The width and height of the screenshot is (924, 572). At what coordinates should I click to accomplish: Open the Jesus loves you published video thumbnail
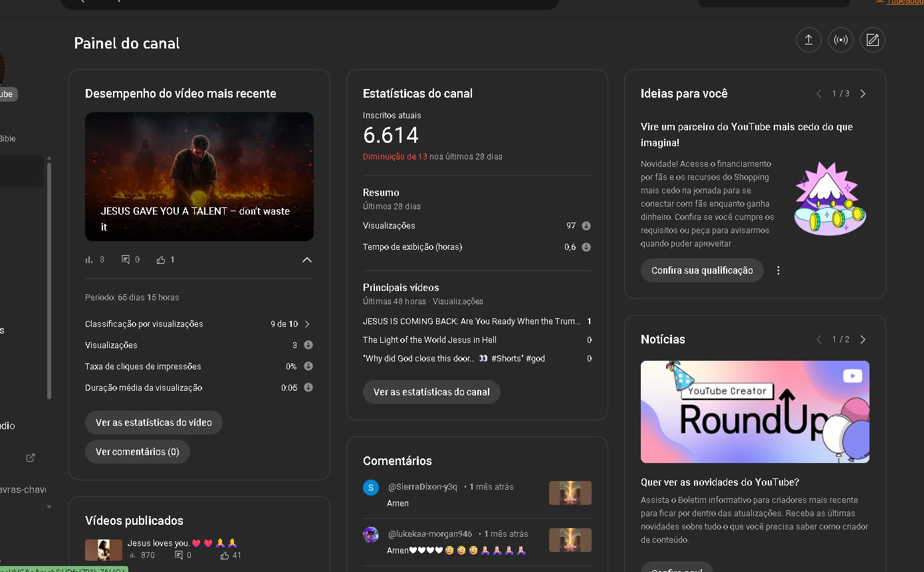pos(104,549)
